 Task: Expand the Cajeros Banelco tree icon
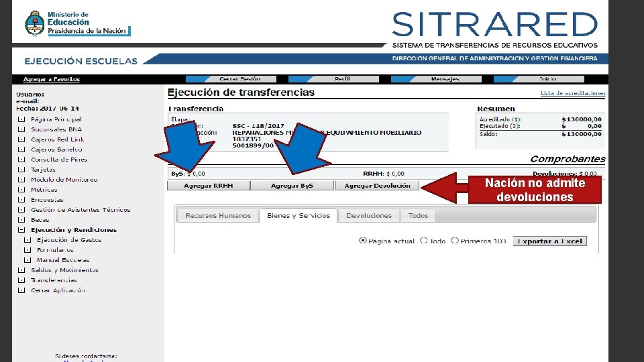(21, 149)
